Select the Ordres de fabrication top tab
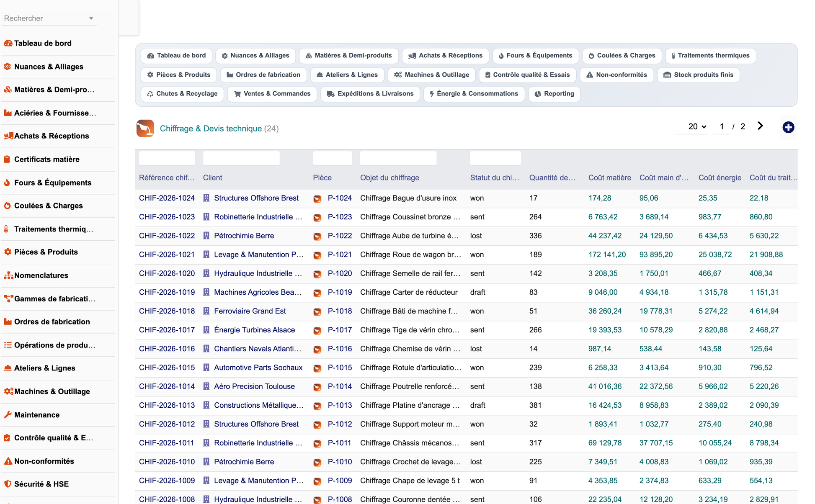 263,75
